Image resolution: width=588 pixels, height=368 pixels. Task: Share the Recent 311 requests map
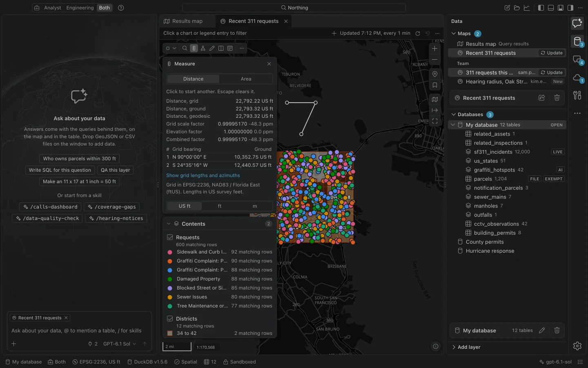click(542, 98)
